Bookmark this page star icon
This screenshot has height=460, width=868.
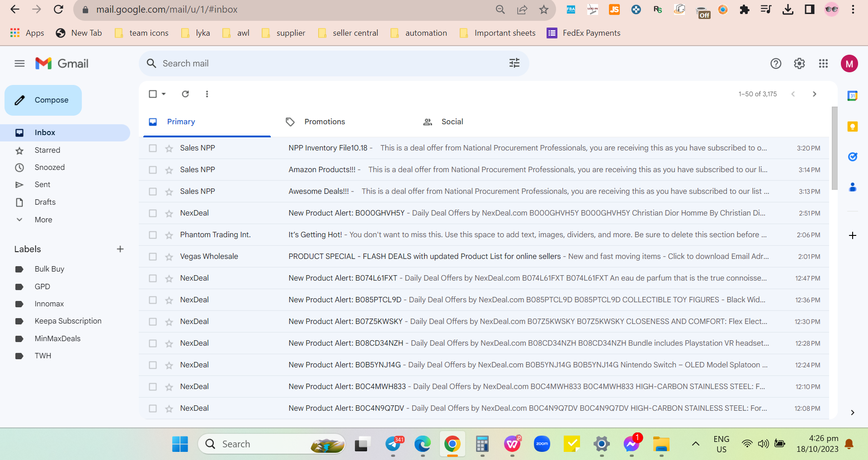(544, 9)
